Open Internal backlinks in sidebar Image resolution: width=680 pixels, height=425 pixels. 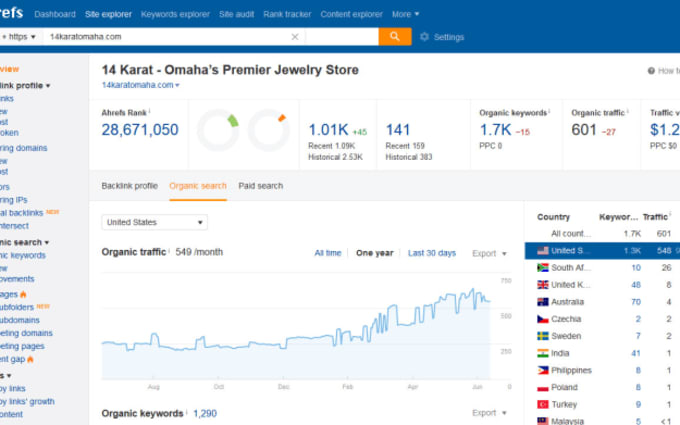(x=21, y=213)
